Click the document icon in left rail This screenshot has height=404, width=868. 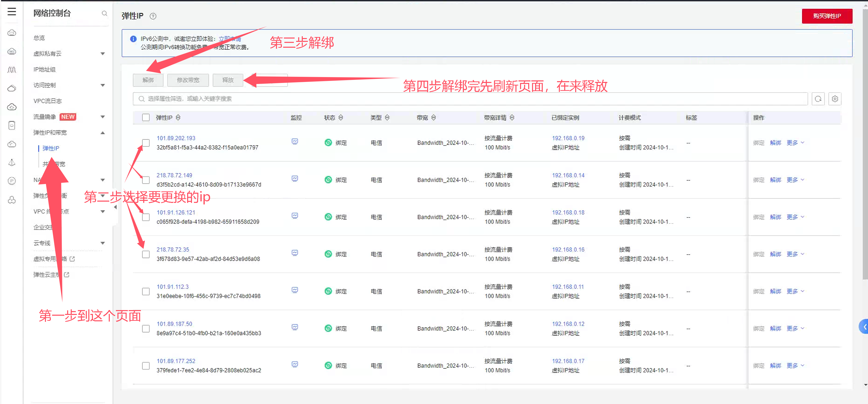click(x=12, y=126)
